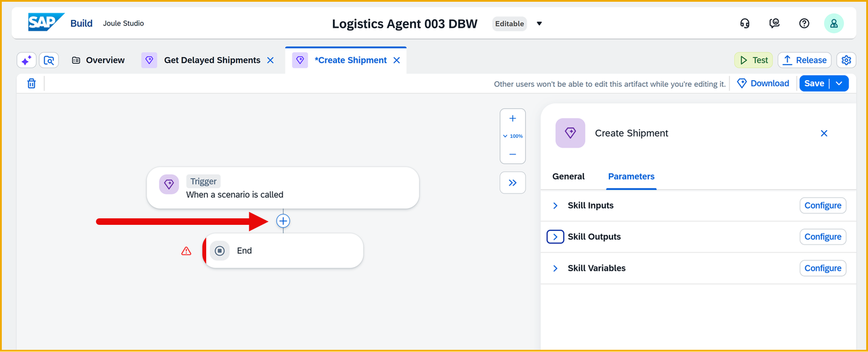The height and width of the screenshot is (352, 868).
Task: Click the End node stop icon
Action: 220,251
